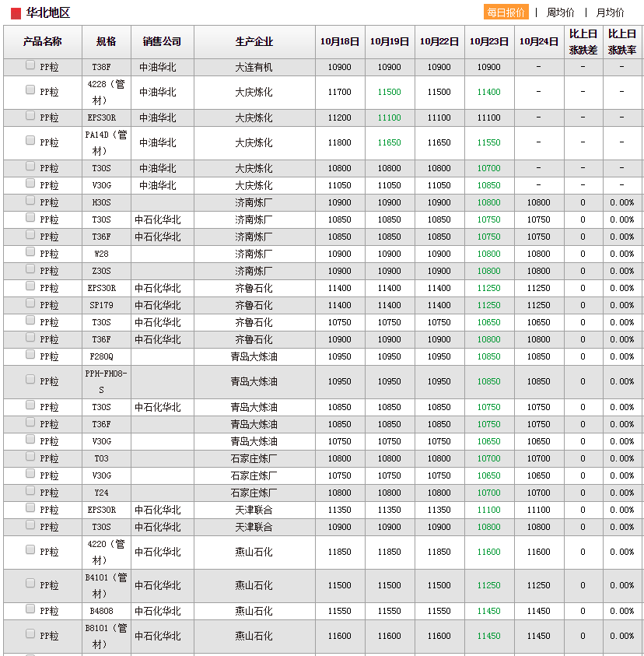Click the 华北地区 section title

click(48, 13)
